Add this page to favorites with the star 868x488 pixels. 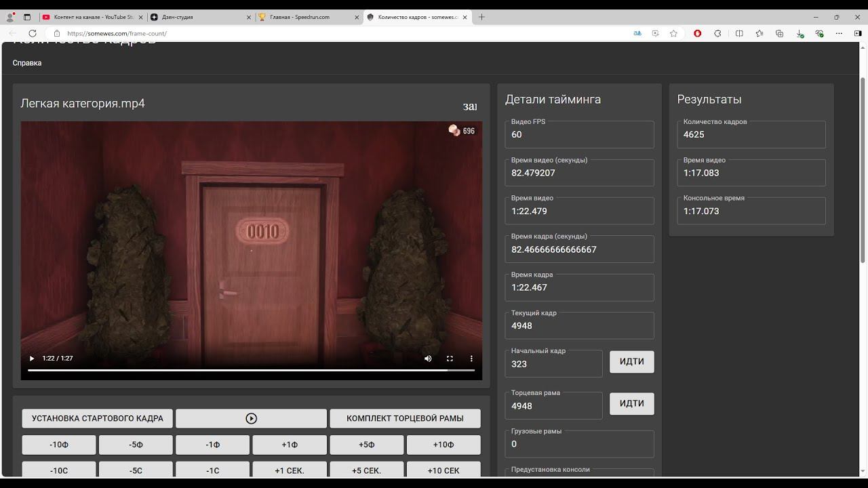[673, 33]
